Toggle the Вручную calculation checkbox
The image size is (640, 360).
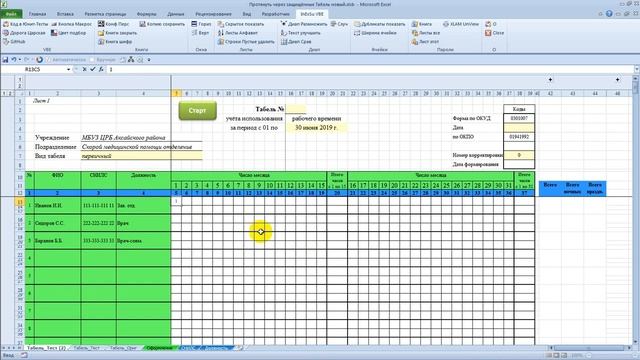tap(92, 60)
